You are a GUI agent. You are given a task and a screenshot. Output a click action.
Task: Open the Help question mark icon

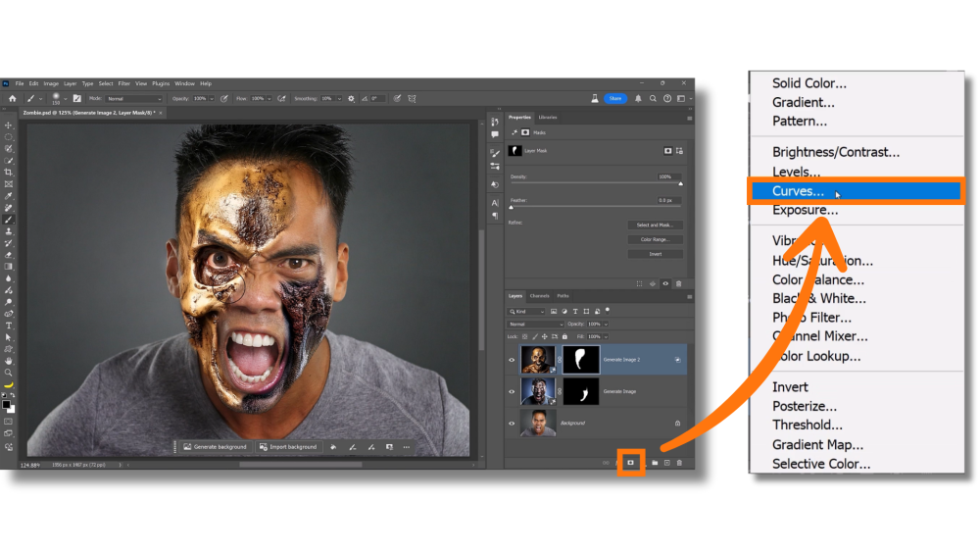(666, 98)
